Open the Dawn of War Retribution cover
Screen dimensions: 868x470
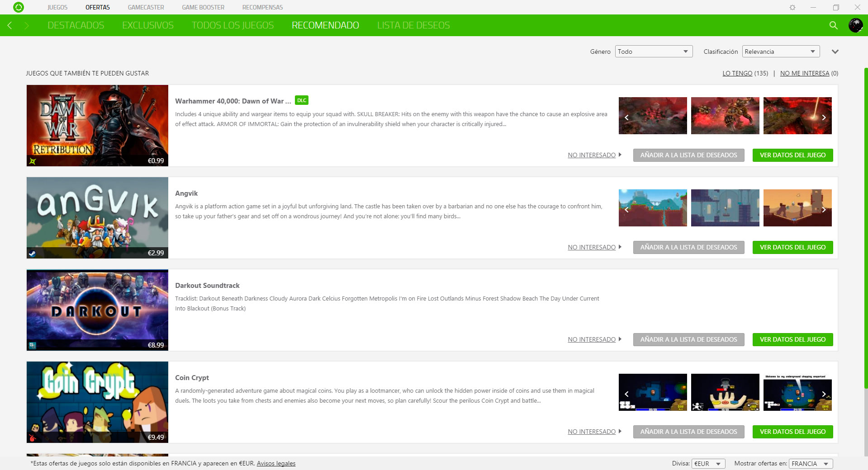pyautogui.click(x=97, y=126)
